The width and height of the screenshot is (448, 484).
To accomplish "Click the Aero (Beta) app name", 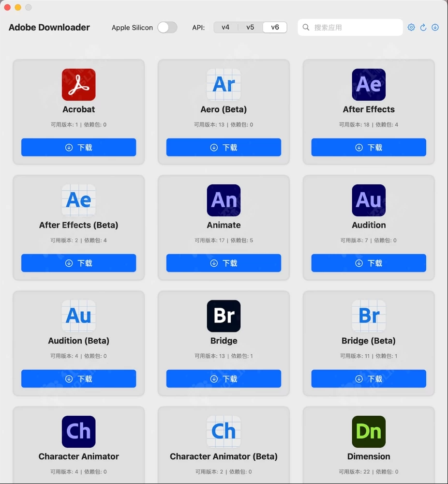I will tap(224, 109).
